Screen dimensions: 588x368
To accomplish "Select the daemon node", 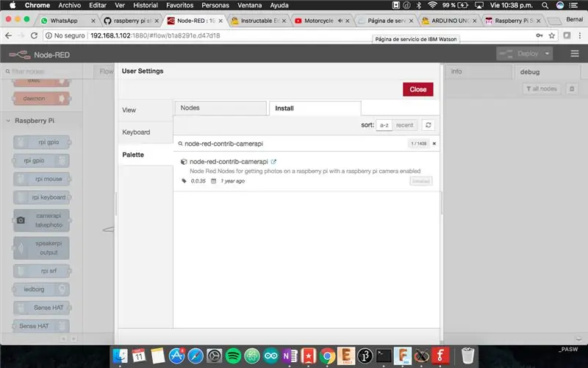I will pyautogui.click(x=41, y=99).
